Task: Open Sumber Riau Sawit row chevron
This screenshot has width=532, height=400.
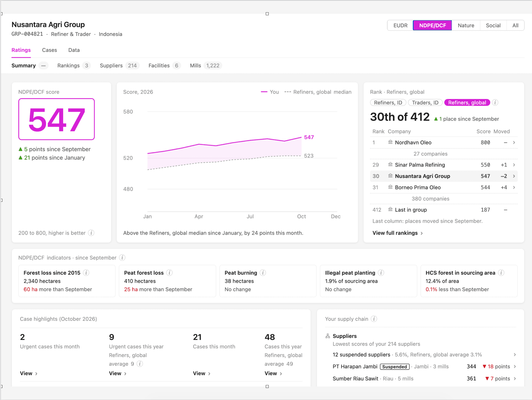Action: pos(515,379)
